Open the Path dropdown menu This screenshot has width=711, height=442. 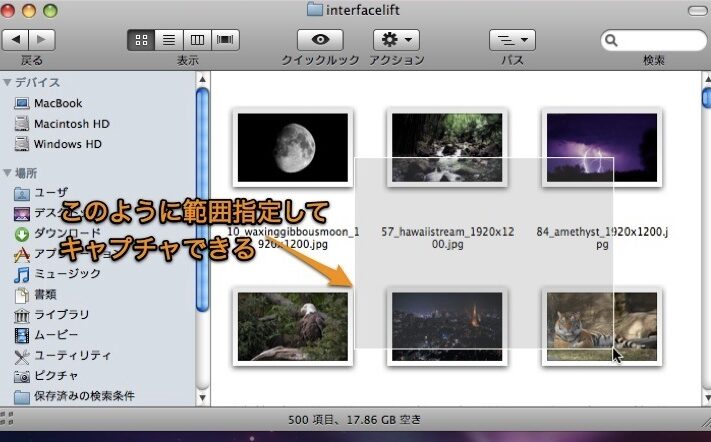(x=512, y=40)
